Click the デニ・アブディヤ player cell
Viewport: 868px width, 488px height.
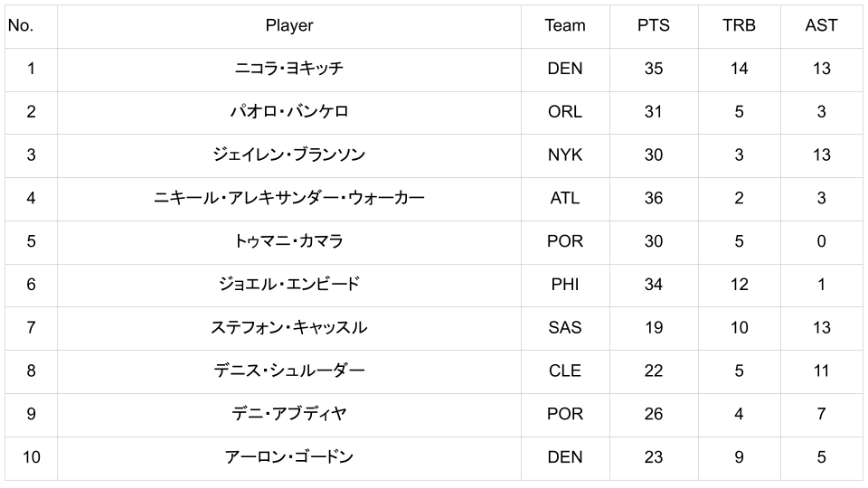pos(289,414)
